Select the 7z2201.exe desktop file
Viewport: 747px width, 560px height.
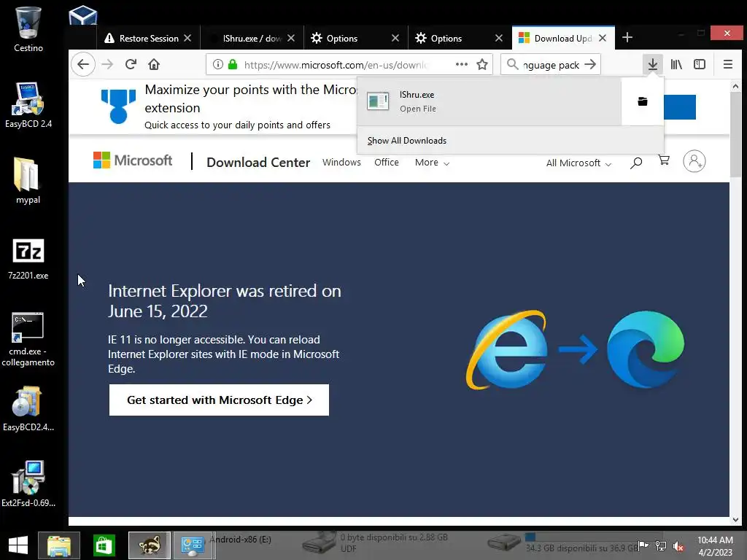[28, 259]
